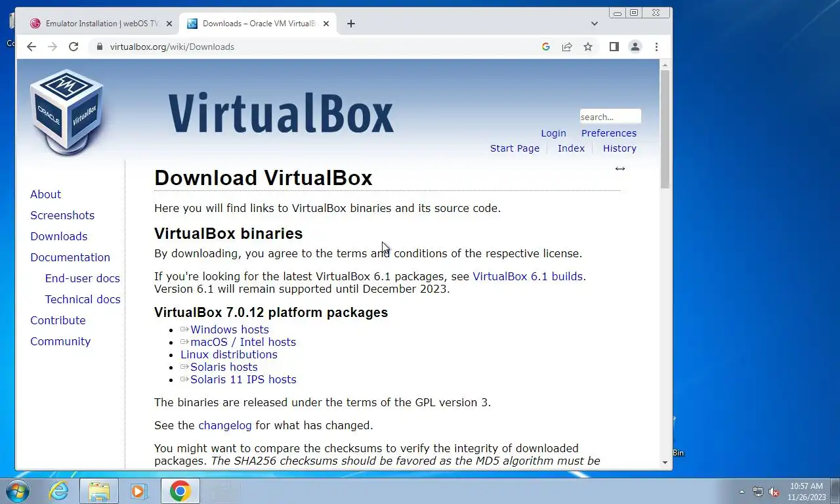Toggle page width double-arrow icon

(x=619, y=169)
